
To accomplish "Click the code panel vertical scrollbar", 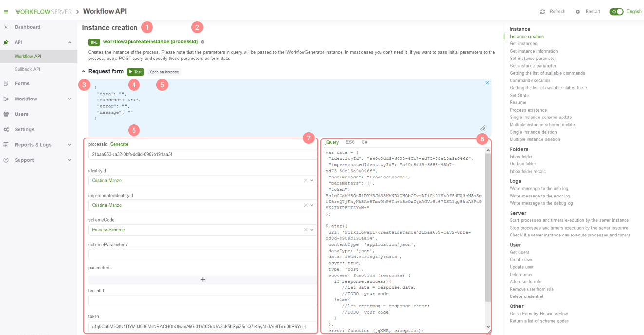I will 488,227.
